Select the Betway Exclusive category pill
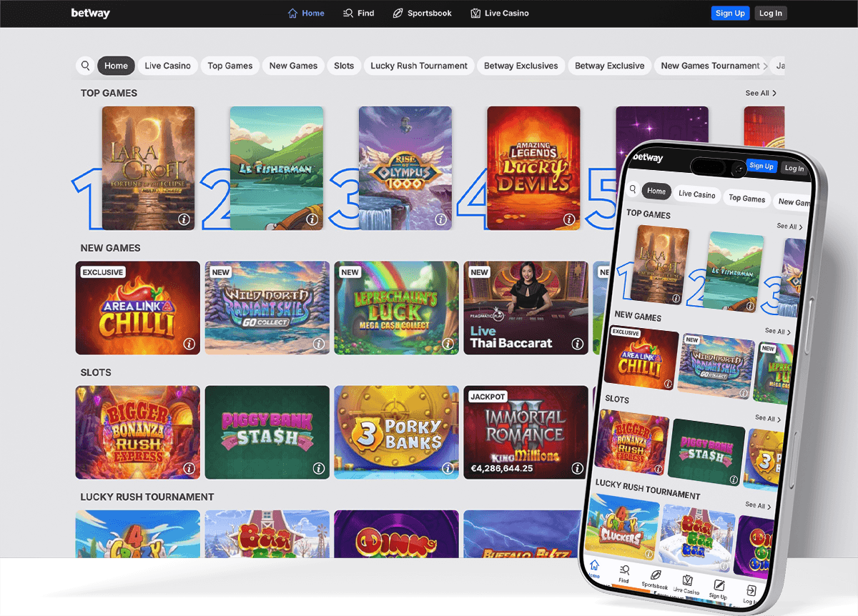Image resolution: width=858 pixels, height=616 pixels. click(x=610, y=66)
